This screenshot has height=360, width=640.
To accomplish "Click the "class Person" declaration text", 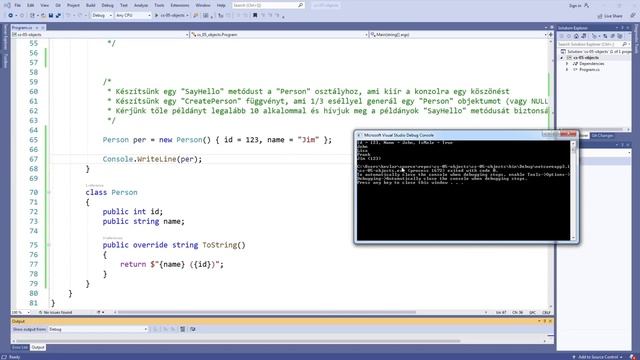I will click(x=111, y=192).
